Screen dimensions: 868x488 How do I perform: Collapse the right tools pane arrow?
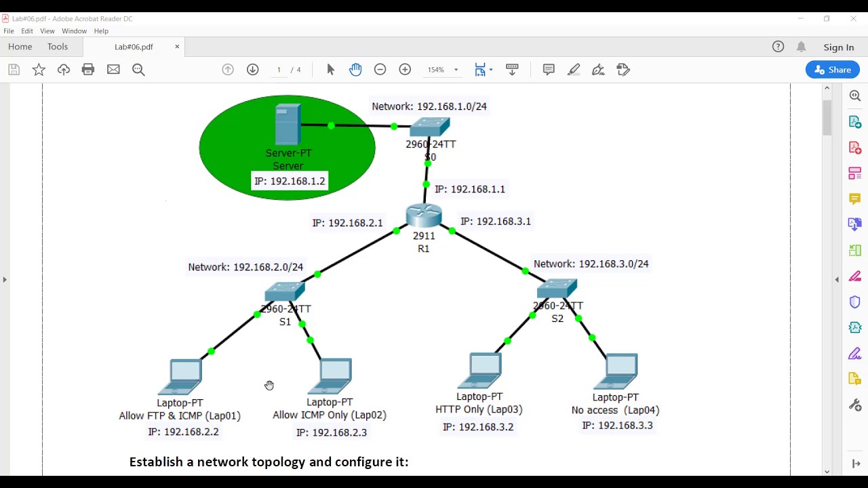click(x=837, y=279)
